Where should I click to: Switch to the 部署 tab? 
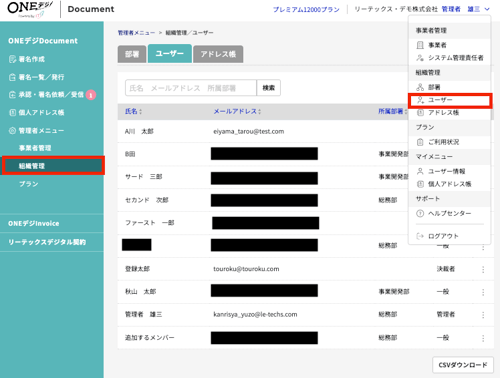tap(132, 54)
